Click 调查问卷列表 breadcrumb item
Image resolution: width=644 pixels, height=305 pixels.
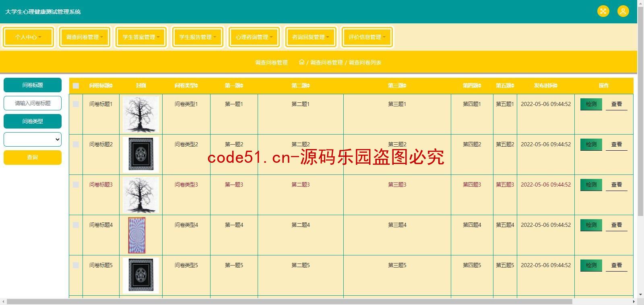365,62
